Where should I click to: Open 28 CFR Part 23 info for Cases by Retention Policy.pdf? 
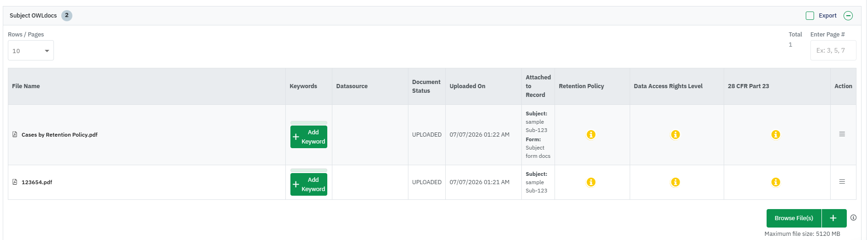(776, 135)
